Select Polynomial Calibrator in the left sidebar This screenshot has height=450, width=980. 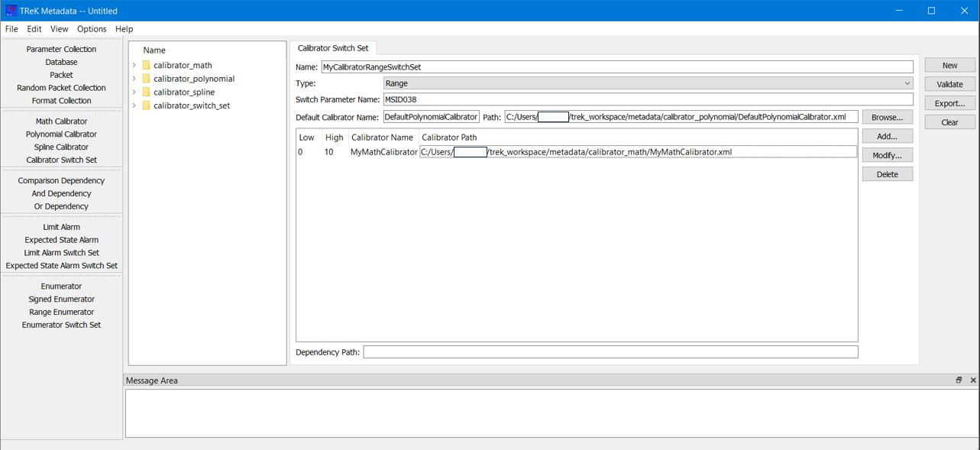61,134
